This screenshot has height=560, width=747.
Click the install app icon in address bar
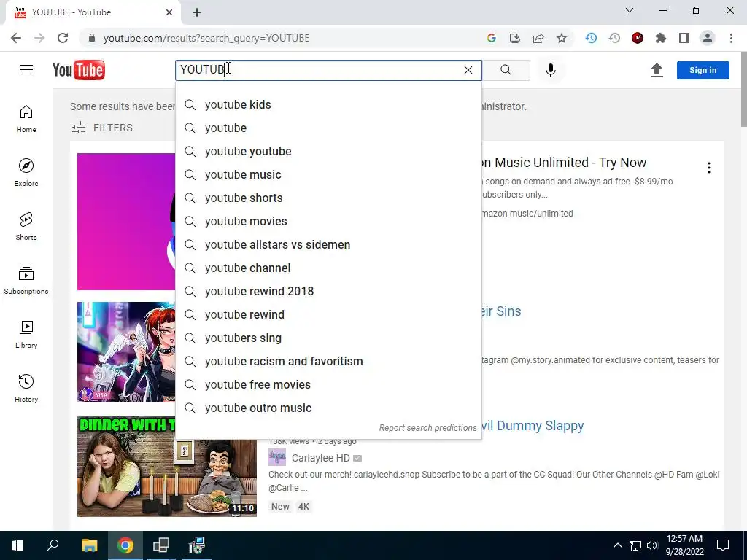coord(515,38)
